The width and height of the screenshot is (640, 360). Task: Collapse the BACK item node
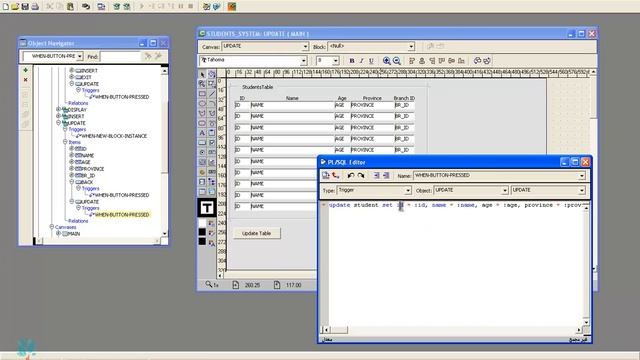point(71,181)
